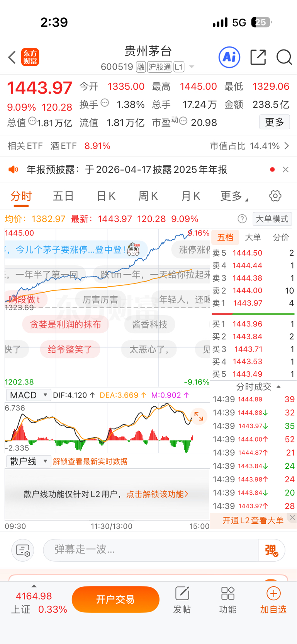Expand the 上证 index bar arrow
297x644 pixels.
click(x=34, y=586)
